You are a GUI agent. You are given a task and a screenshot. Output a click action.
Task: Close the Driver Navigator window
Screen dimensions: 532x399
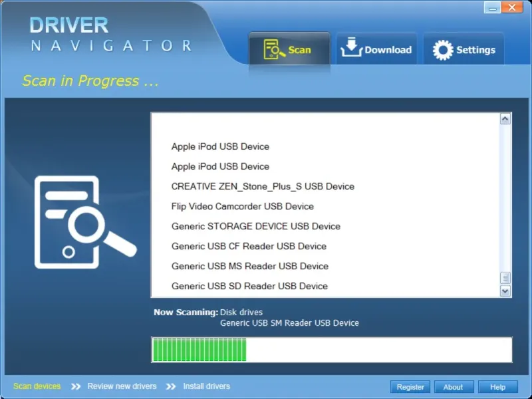tap(512, 7)
